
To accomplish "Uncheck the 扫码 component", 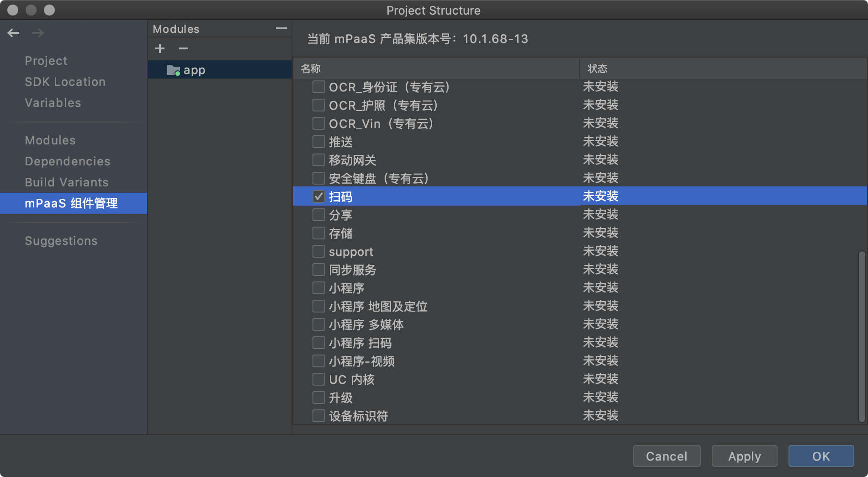I will click(x=318, y=196).
